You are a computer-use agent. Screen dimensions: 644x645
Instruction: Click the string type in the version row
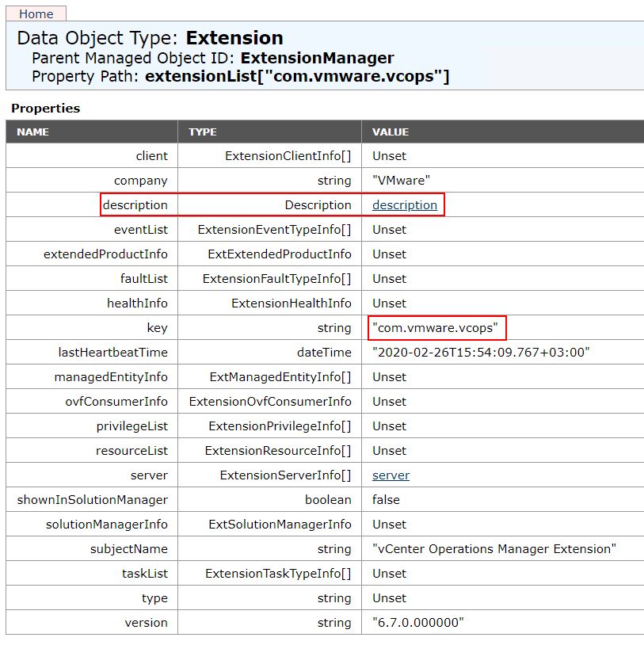[x=334, y=622]
